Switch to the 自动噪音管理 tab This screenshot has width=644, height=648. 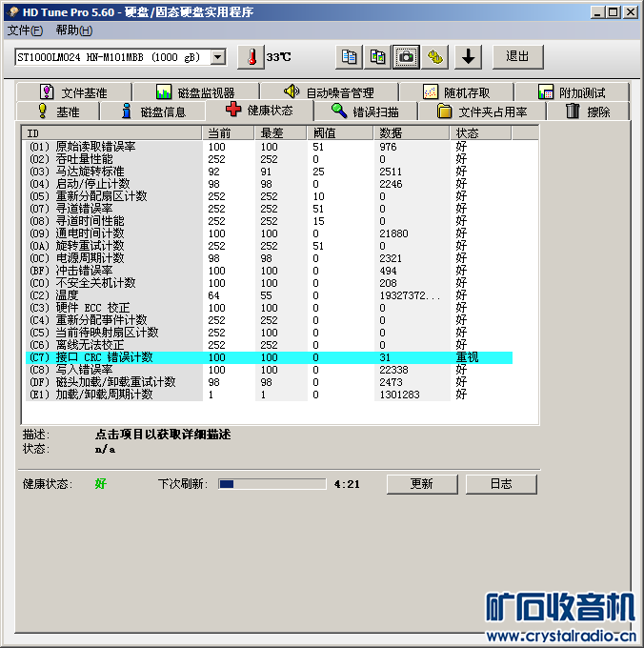click(x=330, y=91)
